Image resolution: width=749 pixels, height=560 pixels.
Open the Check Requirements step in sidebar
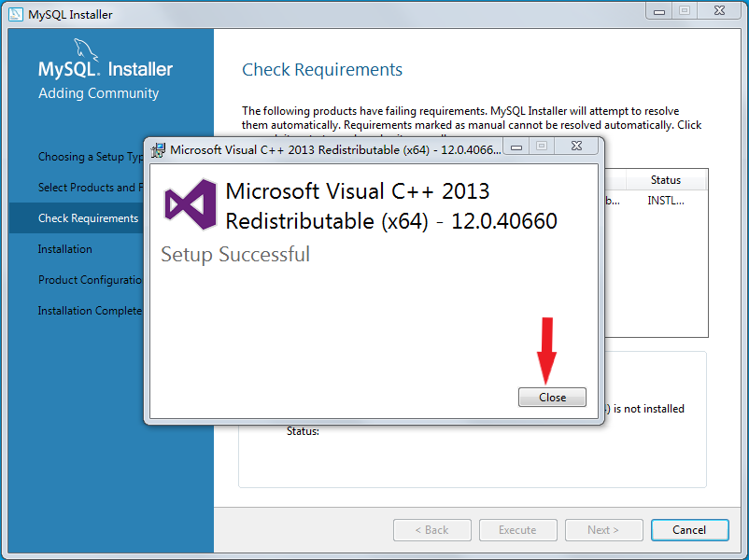click(77, 218)
